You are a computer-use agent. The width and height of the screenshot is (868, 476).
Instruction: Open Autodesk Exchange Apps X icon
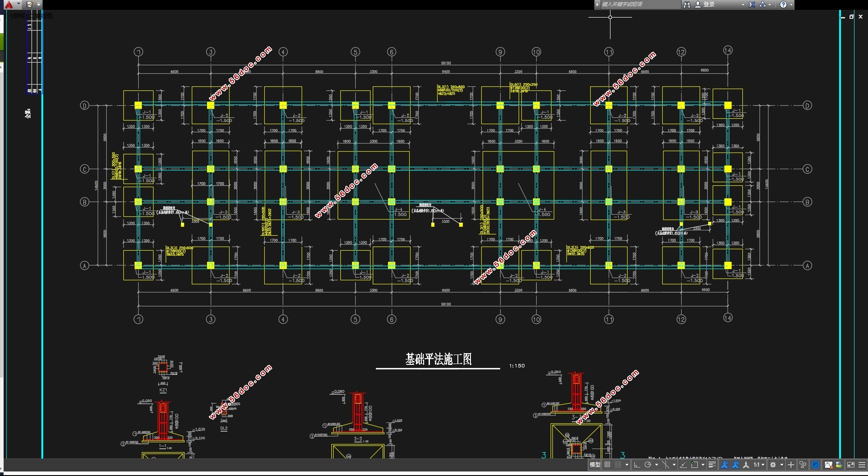(751, 4)
